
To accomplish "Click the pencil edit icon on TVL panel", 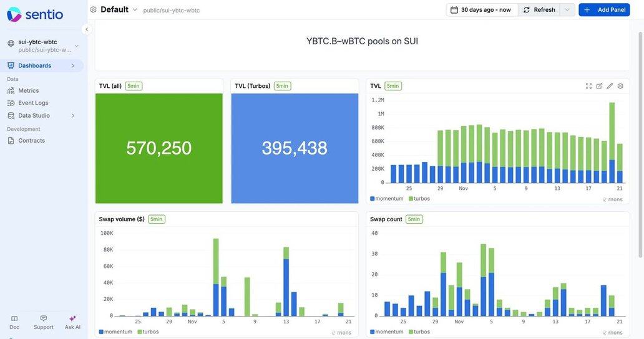I will pyautogui.click(x=610, y=86).
